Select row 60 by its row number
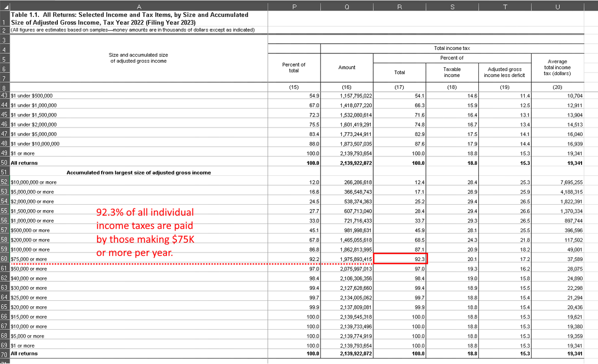This screenshot has height=364, width=598. 4,259
